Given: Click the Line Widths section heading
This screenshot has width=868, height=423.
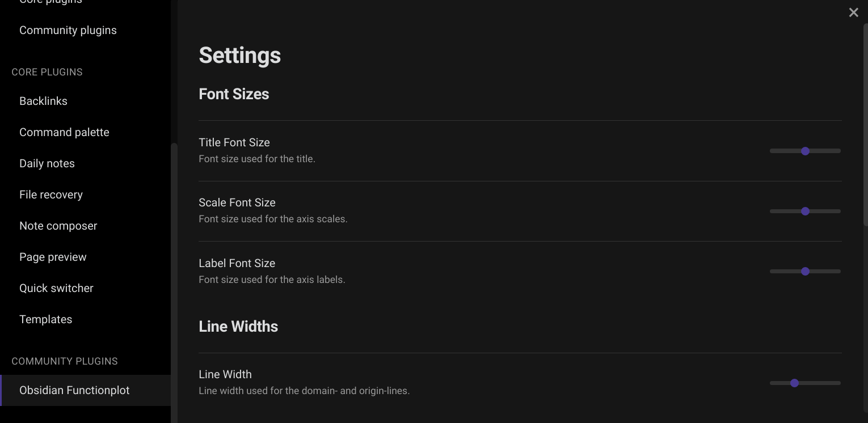Looking at the screenshot, I should click(x=238, y=326).
